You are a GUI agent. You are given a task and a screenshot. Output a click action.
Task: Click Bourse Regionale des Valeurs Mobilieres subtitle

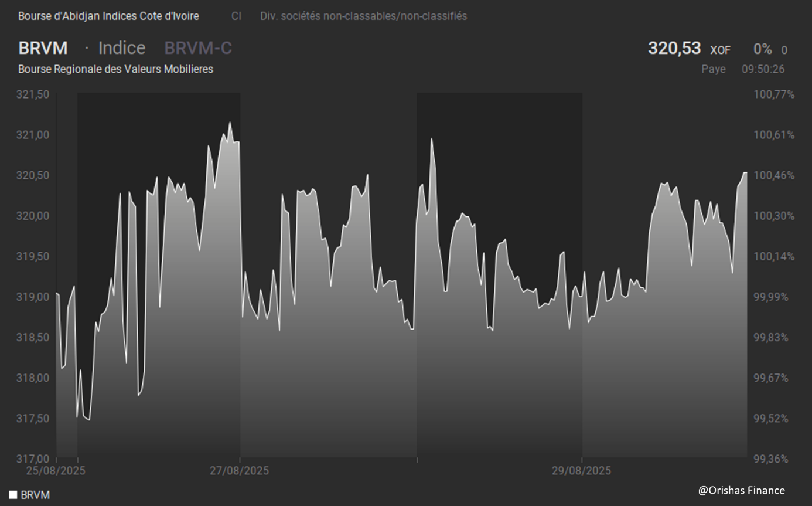(115, 69)
